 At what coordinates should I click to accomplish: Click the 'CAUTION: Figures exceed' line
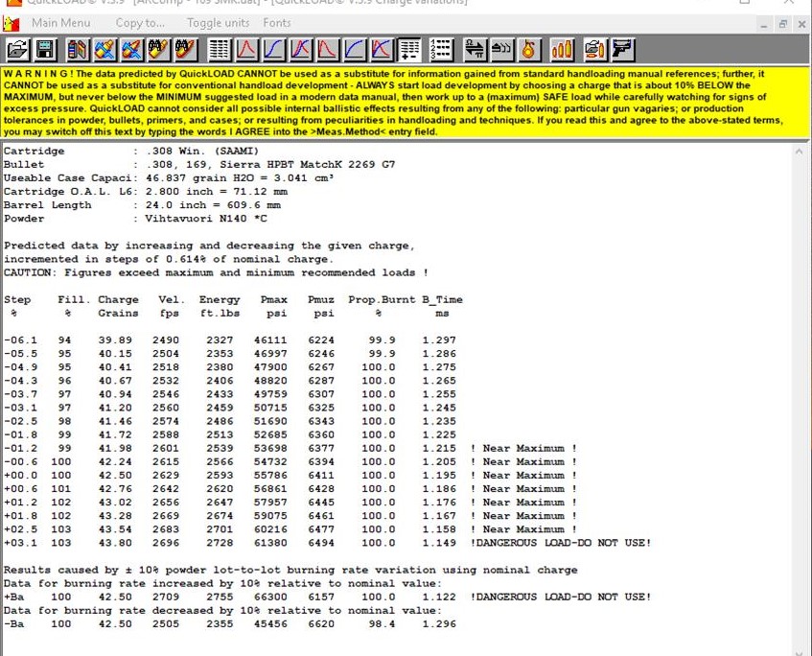[216, 272]
